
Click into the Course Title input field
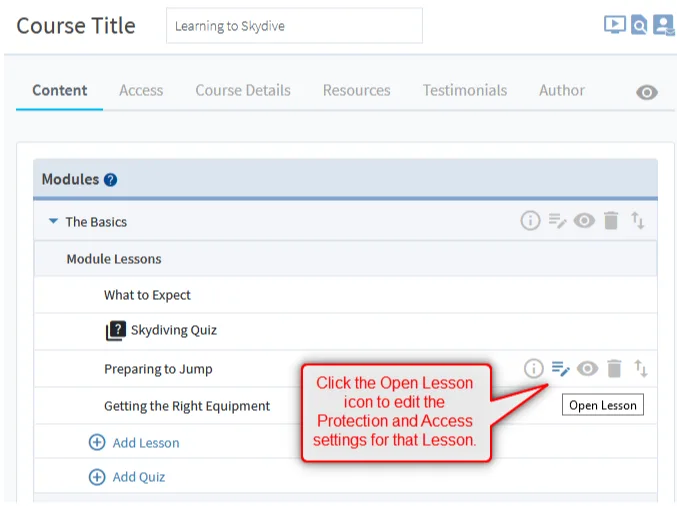pyautogui.click(x=294, y=26)
